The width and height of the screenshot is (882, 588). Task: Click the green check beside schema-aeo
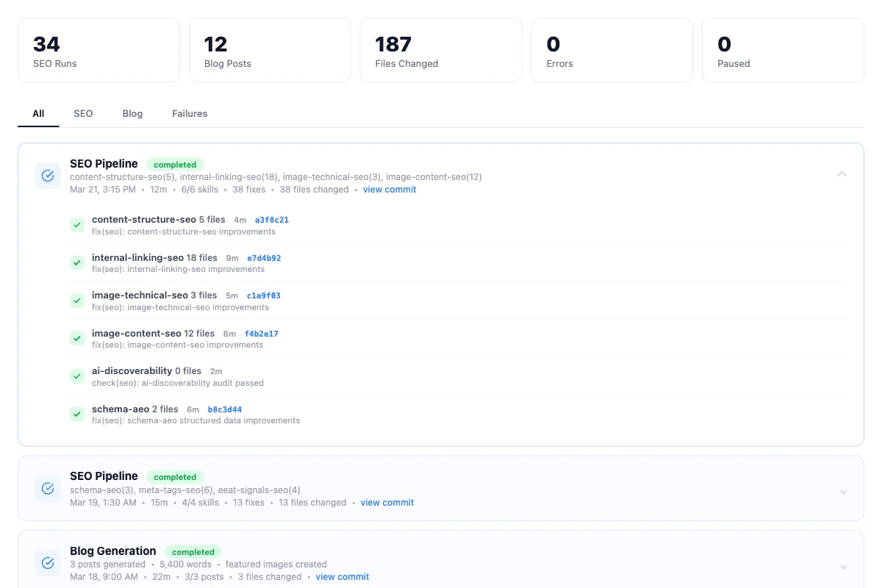click(x=77, y=414)
